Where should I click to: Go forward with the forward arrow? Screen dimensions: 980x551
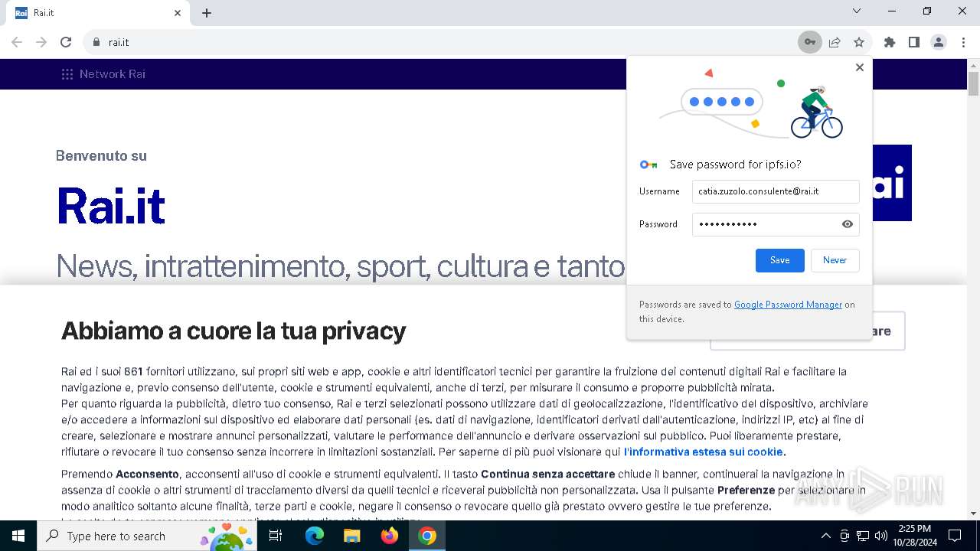(41, 42)
